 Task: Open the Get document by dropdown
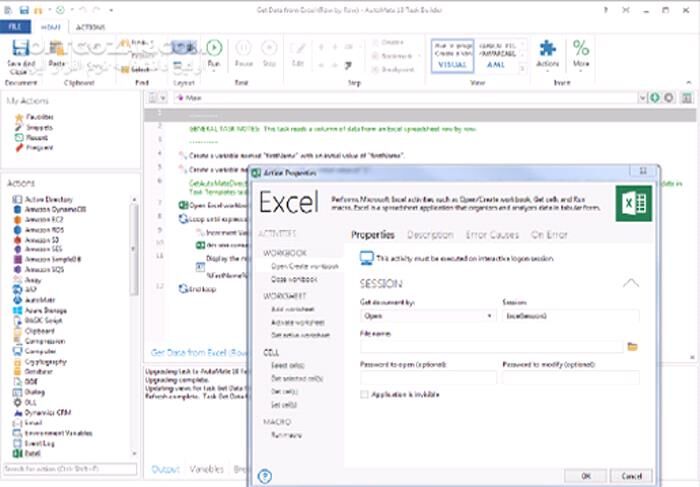pos(426,315)
